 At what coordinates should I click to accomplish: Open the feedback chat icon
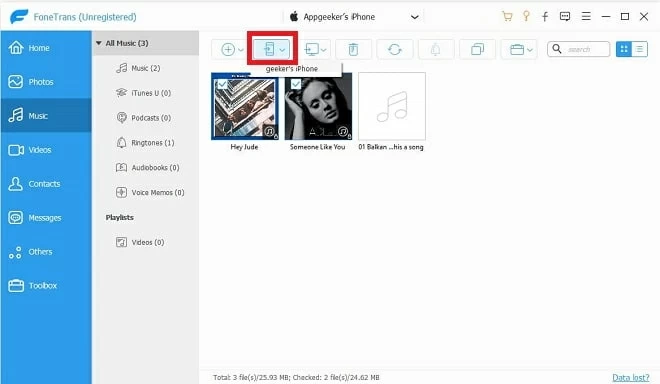[x=564, y=16]
